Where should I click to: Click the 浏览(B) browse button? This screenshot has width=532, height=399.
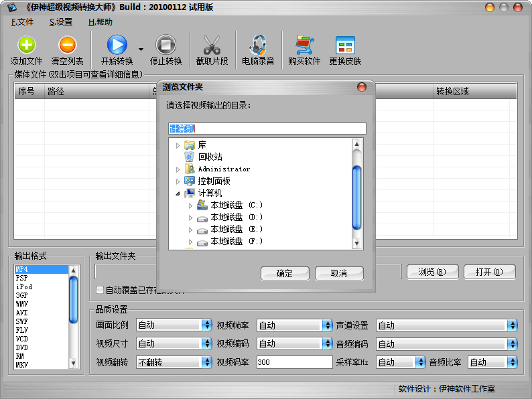432,272
